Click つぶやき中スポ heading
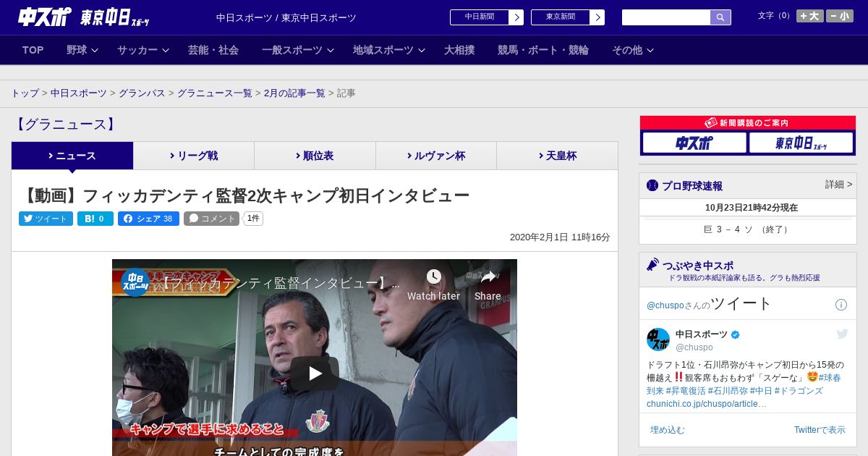This screenshot has height=456, width=868. click(698, 266)
